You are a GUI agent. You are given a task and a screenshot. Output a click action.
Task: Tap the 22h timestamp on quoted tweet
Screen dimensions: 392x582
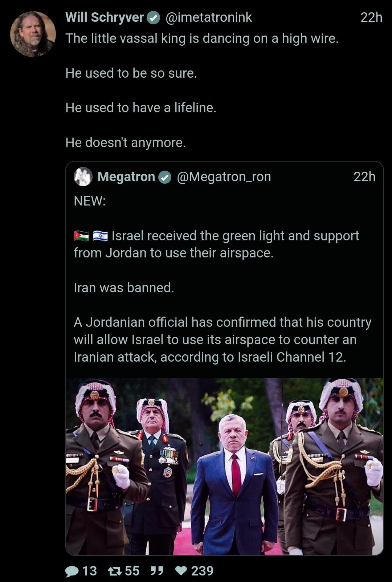pos(364,177)
